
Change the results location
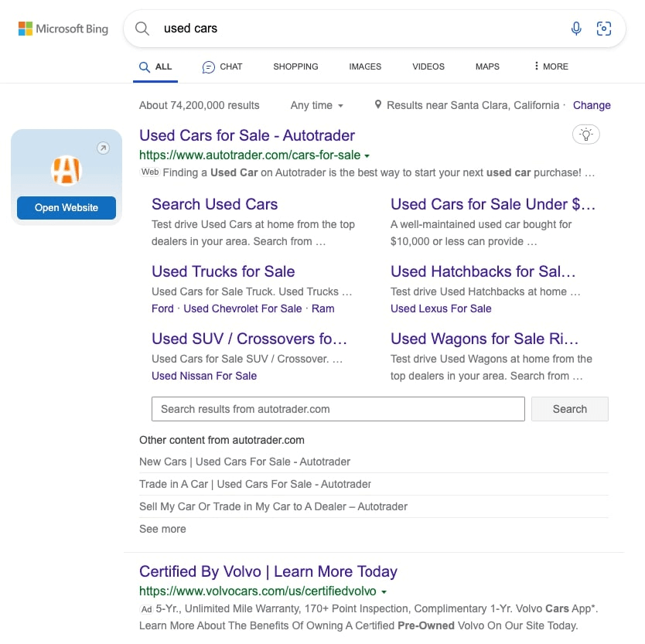[x=592, y=105]
